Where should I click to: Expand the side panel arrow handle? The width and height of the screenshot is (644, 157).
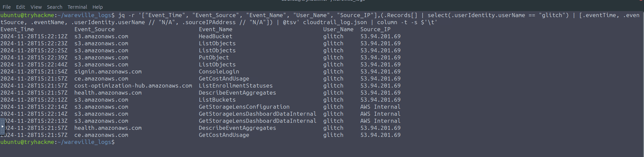tap(2, 126)
